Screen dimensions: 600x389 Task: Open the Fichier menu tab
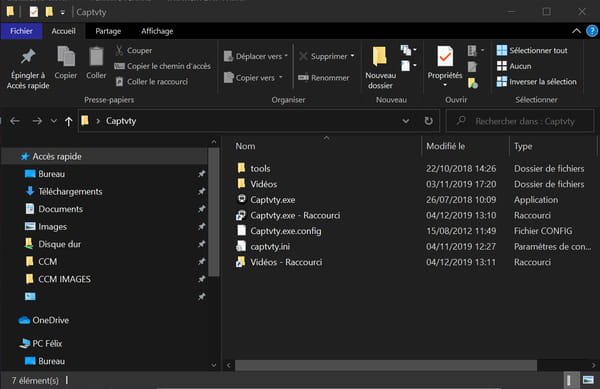(21, 31)
